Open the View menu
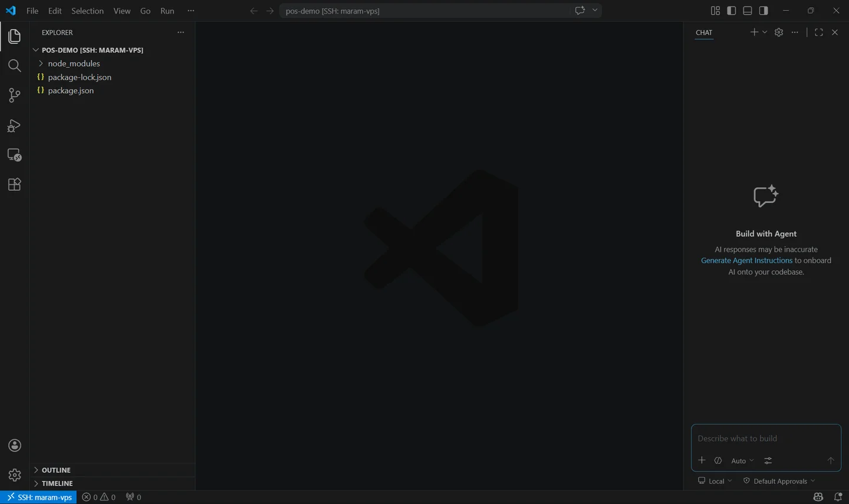The image size is (849, 504). 122,11
